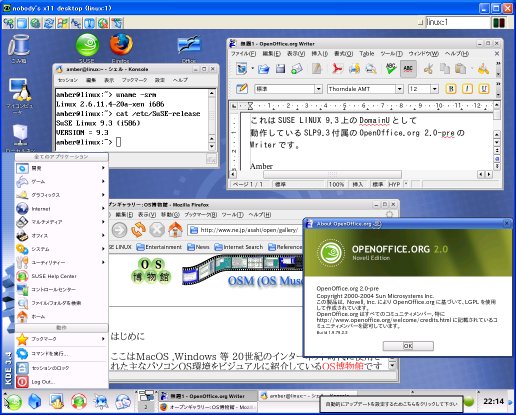
Task: Open the ツール(T) menu in Firefox
Action: (232, 215)
